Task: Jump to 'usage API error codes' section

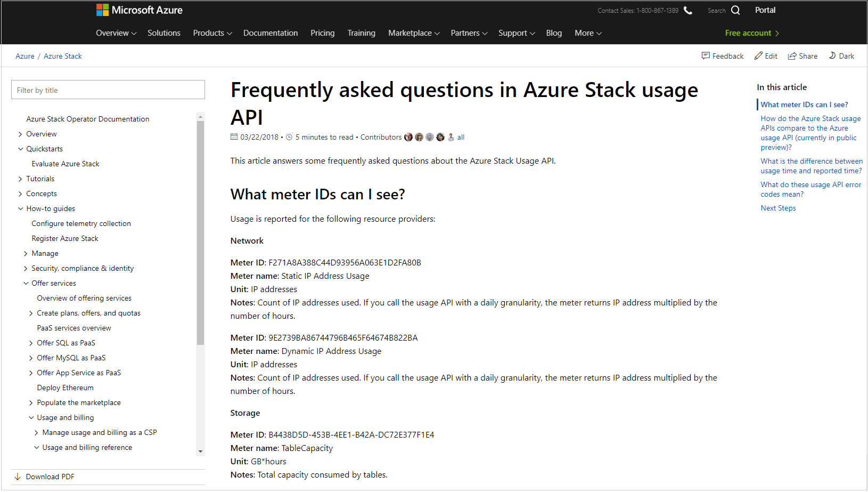Action: [810, 189]
